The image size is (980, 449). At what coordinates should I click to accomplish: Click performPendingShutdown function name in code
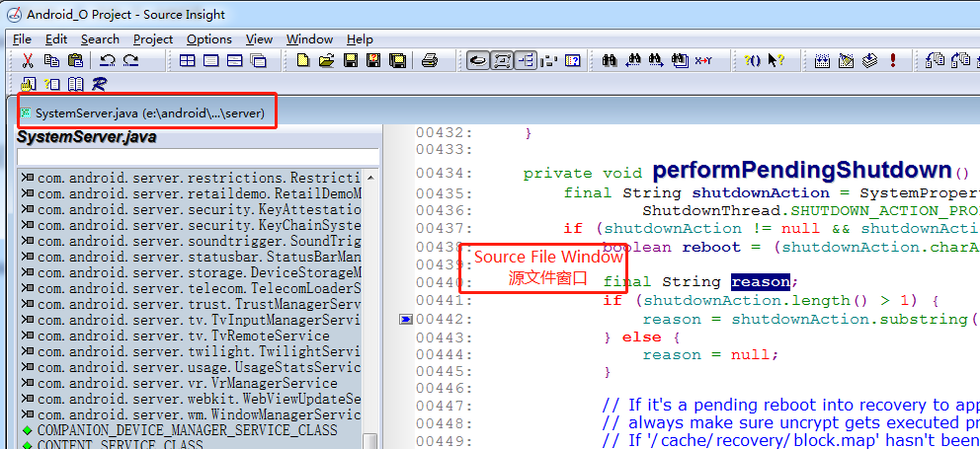[x=802, y=170]
